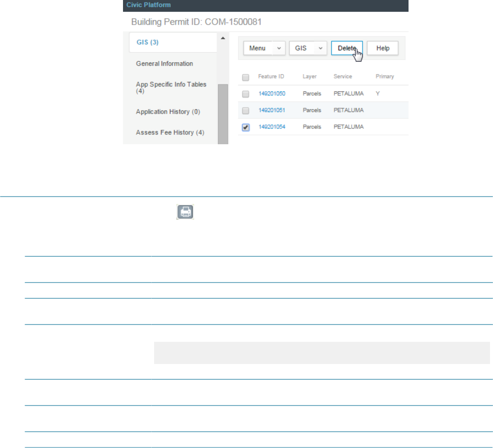
Task: Click the Menu button
Action: click(x=258, y=48)
